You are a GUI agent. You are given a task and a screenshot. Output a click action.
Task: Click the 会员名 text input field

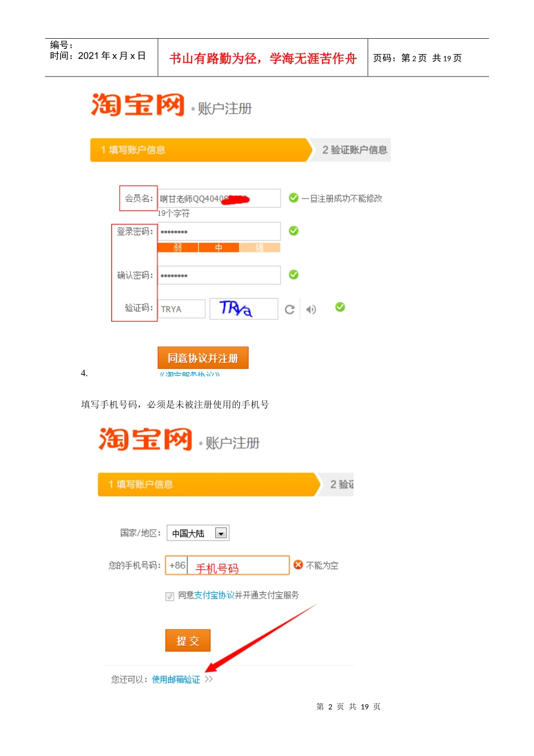219,199
